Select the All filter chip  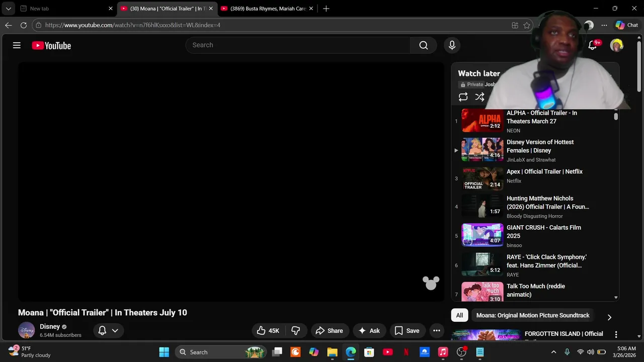pos(459,315)
